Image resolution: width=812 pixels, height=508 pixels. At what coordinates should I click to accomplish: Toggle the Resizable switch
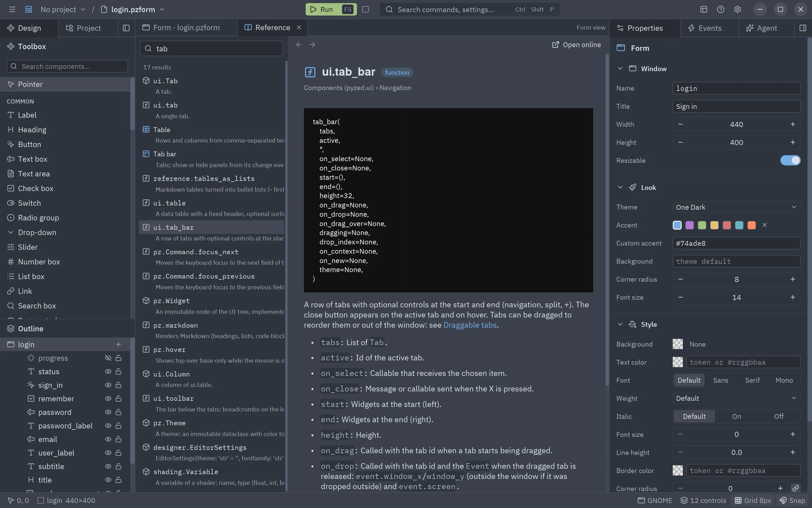pos(790,160)
